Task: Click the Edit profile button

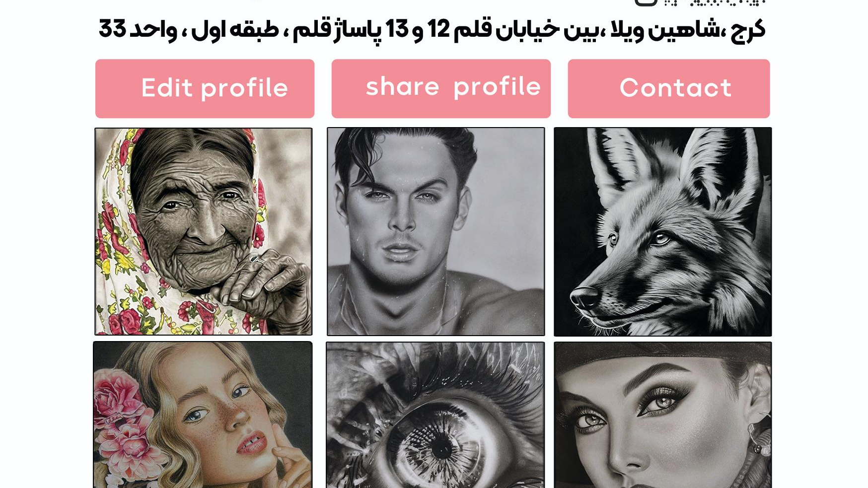Action: click(x=205, y=89)
